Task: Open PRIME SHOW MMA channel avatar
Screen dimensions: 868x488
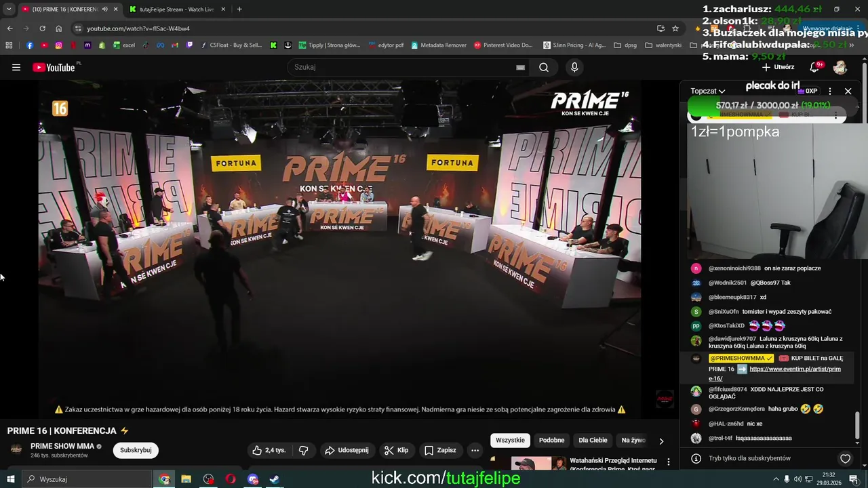Action: point(16,449)
